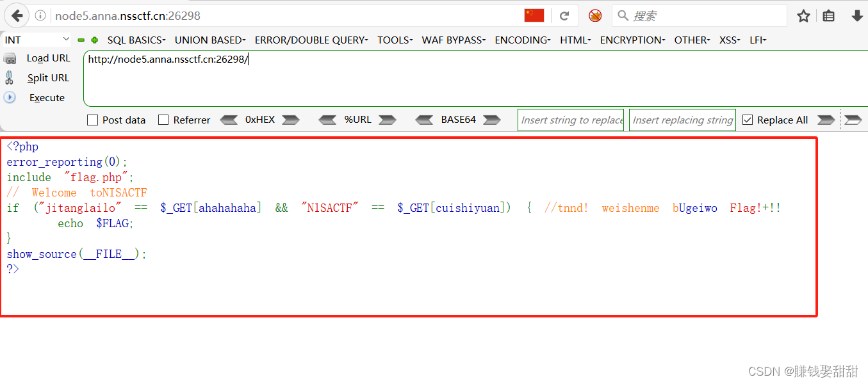This screenshot has width=868, height=384.
Task: Go back with the browser back arrow
Action: [x=17, y=15]
